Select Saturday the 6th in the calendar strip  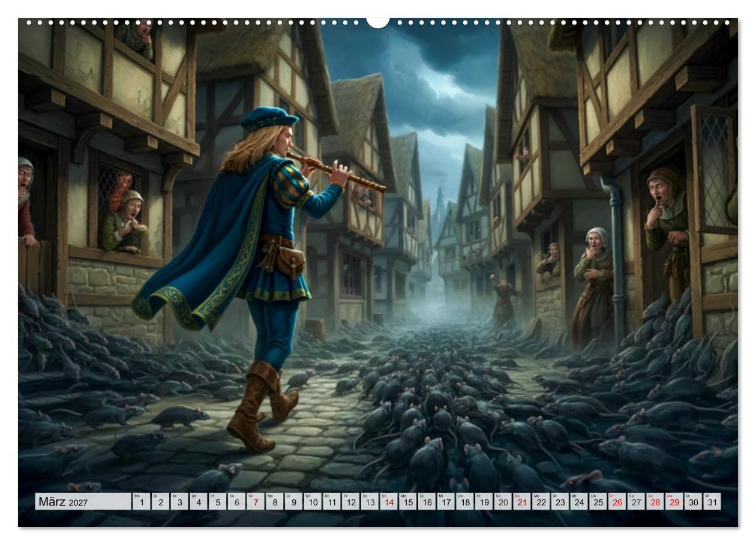click(x=236, y=502)
